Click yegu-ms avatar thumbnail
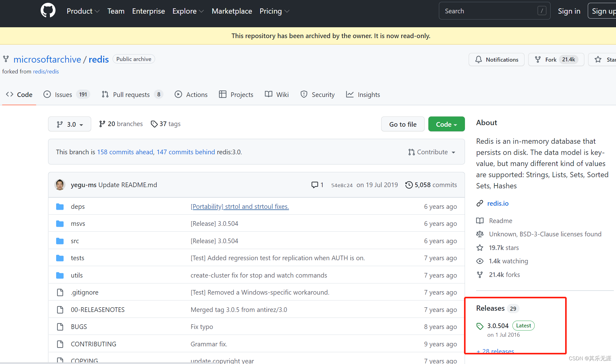The width and height of the screenshot is (616, 364). (60, 185)
